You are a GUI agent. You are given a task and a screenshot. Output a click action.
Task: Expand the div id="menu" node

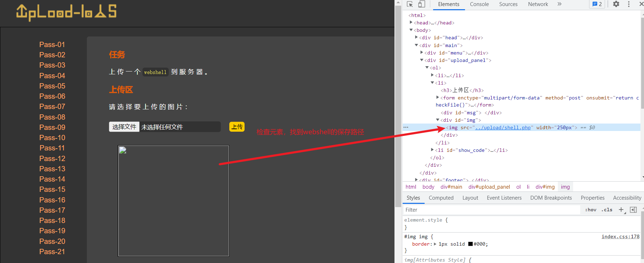(422, 53)
